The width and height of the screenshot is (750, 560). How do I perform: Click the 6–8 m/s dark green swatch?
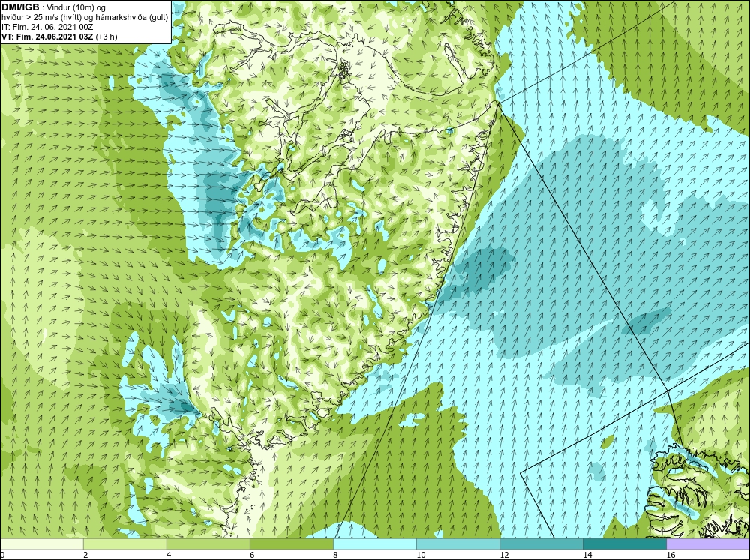click(x=292, y=544)
